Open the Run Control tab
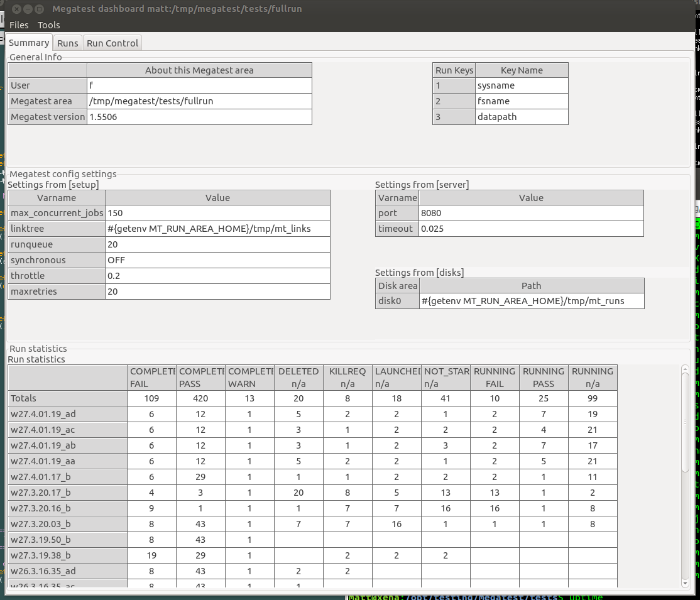The width and height of the screenshot is (700, 600). 112,43
